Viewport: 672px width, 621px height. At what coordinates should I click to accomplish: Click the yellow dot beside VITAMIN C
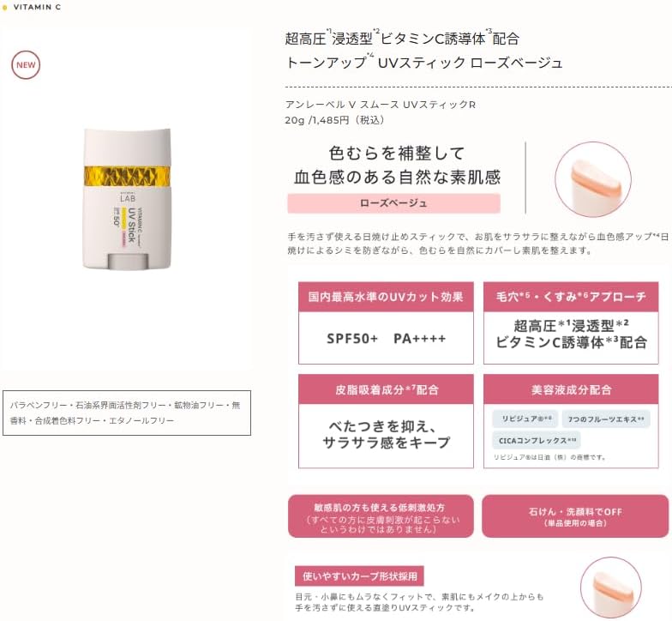(5, 7)
